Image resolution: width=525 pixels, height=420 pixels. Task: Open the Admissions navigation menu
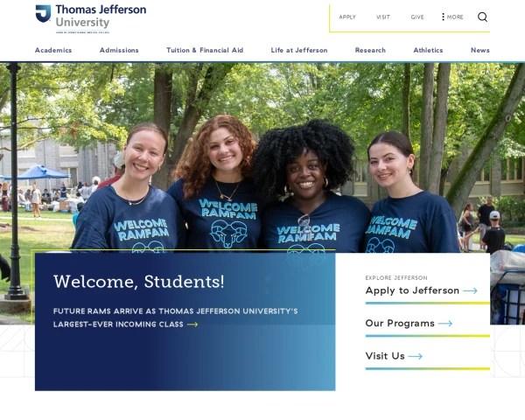tap(119, 50)
